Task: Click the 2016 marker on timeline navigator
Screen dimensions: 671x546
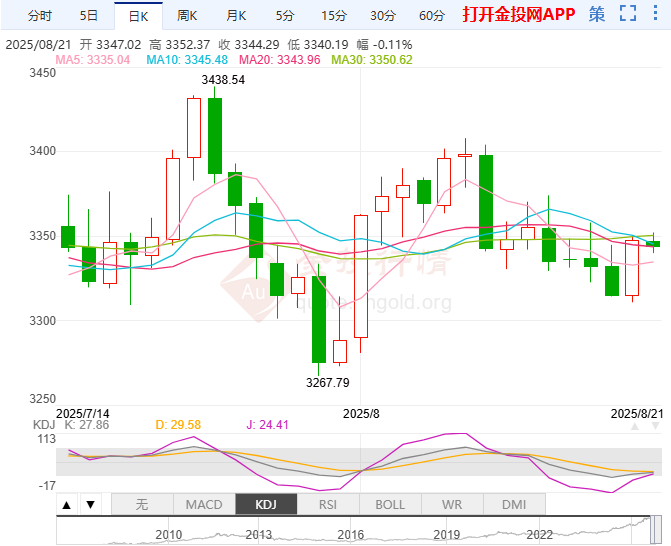Action: pyautogui.click(x=350, y=535)
